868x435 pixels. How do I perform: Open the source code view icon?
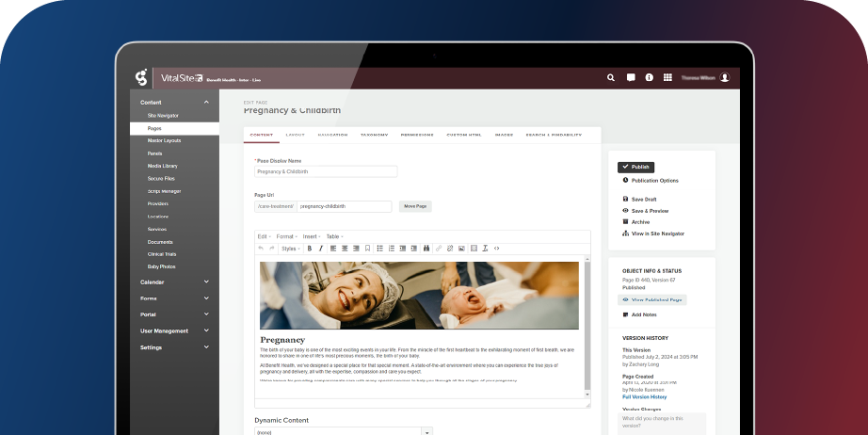pos(497,249)
